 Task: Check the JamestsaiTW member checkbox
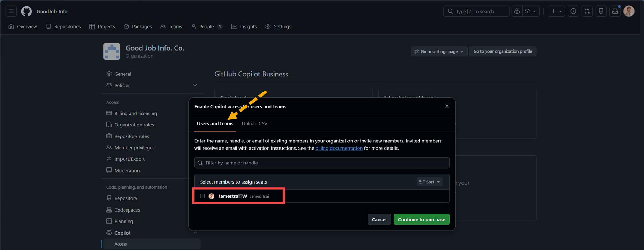coord(202,196)
